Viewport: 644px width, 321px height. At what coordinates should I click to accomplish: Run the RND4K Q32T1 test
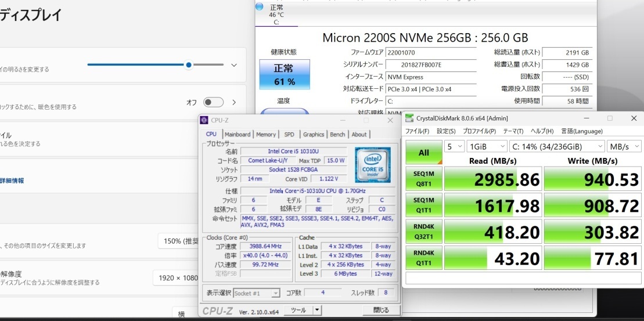pos(424,230)
